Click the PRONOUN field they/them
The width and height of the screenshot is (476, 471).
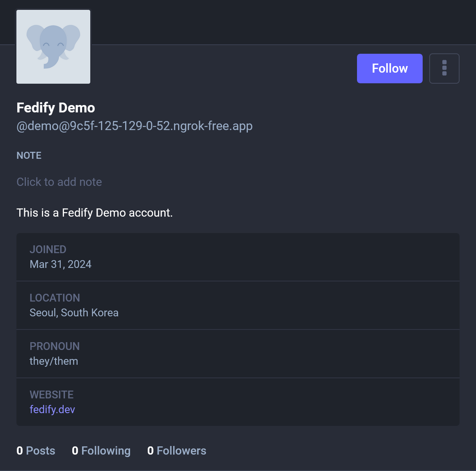54,361
